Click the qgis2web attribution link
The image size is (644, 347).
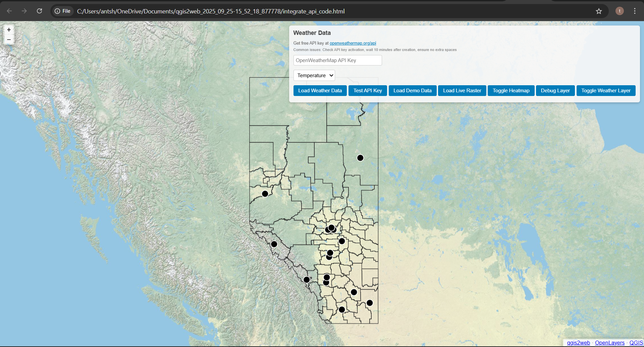coord(578,343)
